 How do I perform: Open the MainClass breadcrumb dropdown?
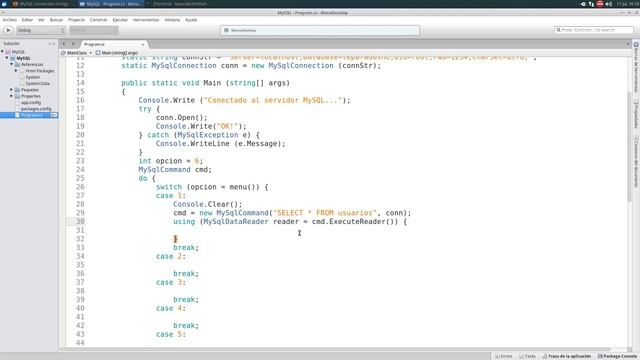[76, 53]
